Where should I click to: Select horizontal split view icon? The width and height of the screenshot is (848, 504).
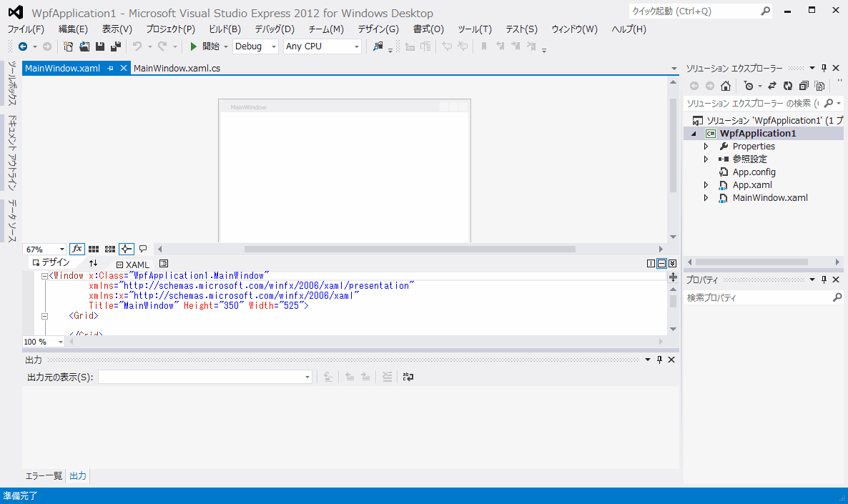[x=661, y=263]
